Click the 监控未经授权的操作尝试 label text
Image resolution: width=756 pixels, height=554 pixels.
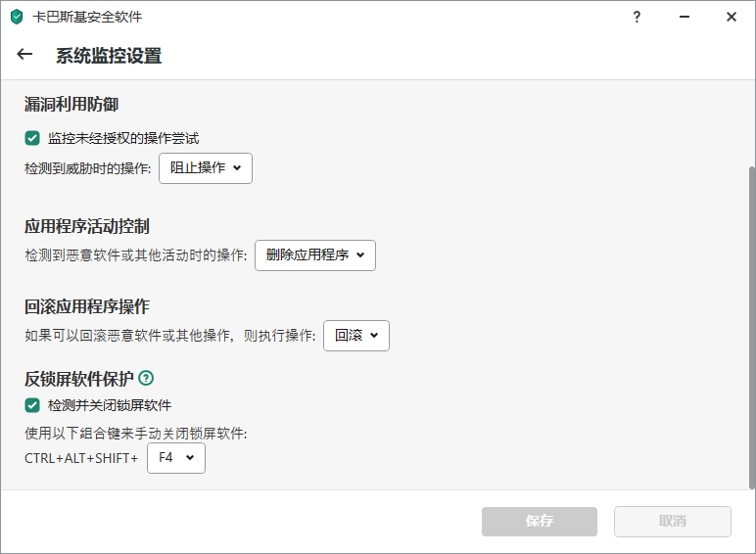point(123,138)
